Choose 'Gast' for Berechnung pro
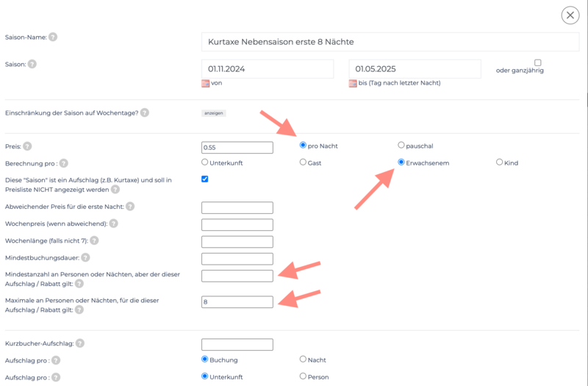Image resolution: width=588 pixels, height=386 pixels. click(x=303, y=162)
